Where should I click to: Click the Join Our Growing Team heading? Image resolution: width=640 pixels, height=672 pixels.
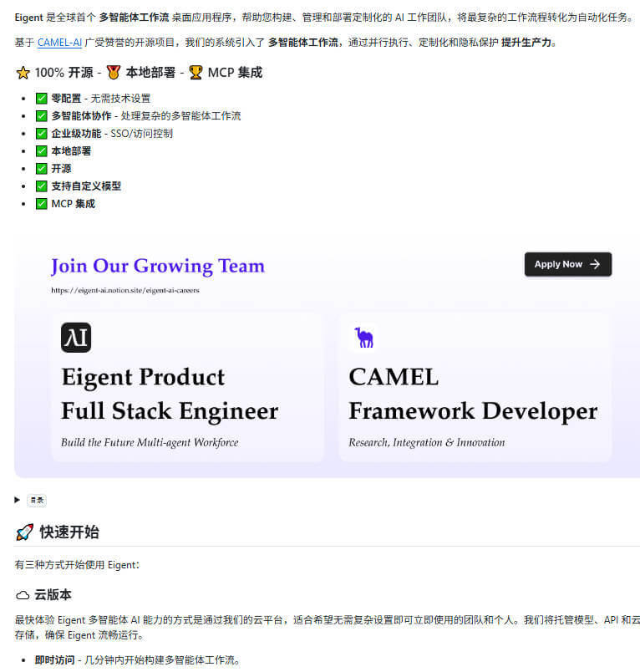point(158,266)
